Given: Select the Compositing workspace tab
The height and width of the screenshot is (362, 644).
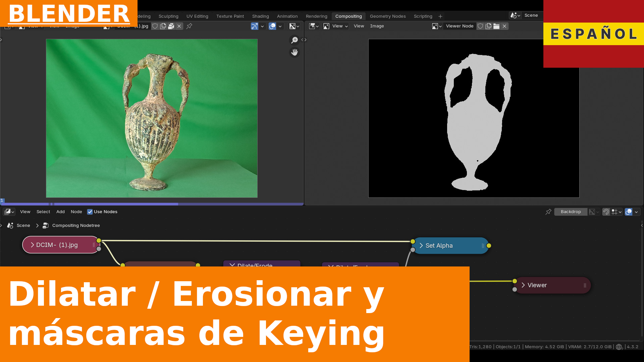Looking at the screenshot, I should point(348,16).
